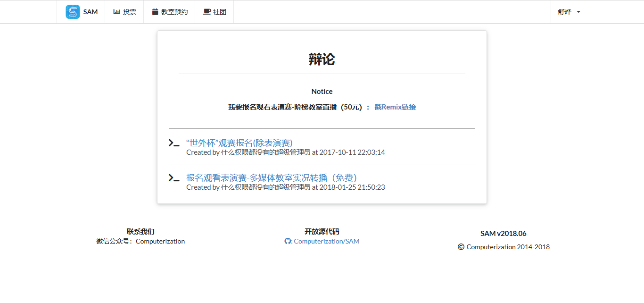Click the terminal icon beside 报名观看表演赛 entry
This screenshot has height=303, width=644.
pos(174,178)
